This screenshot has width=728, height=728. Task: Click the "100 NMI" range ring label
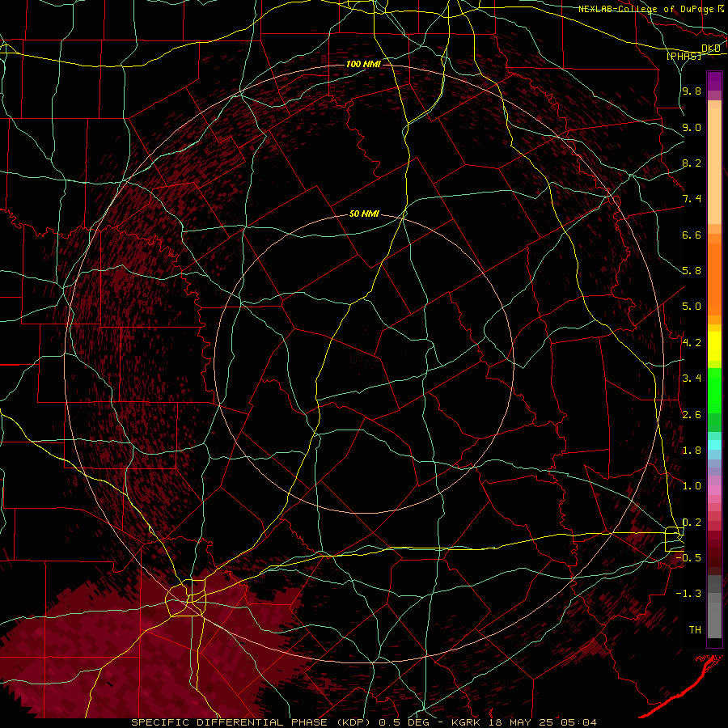[363, 64]
